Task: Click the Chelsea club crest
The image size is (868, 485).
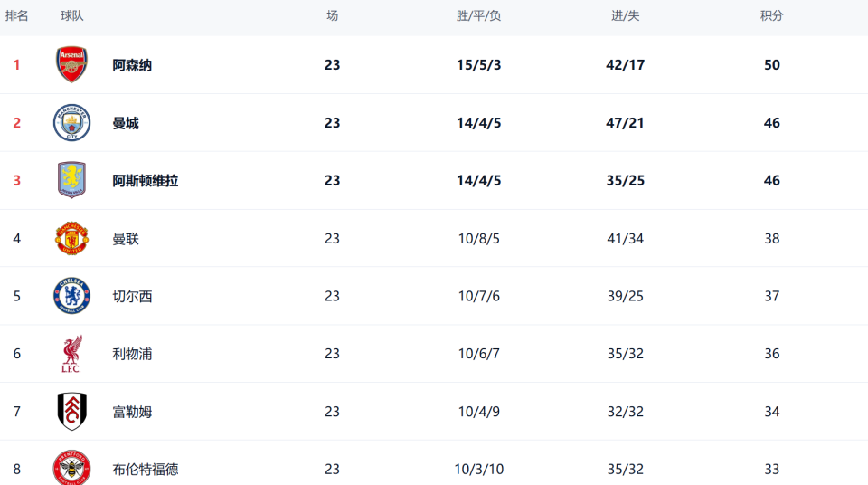Action: coord(72,296)
